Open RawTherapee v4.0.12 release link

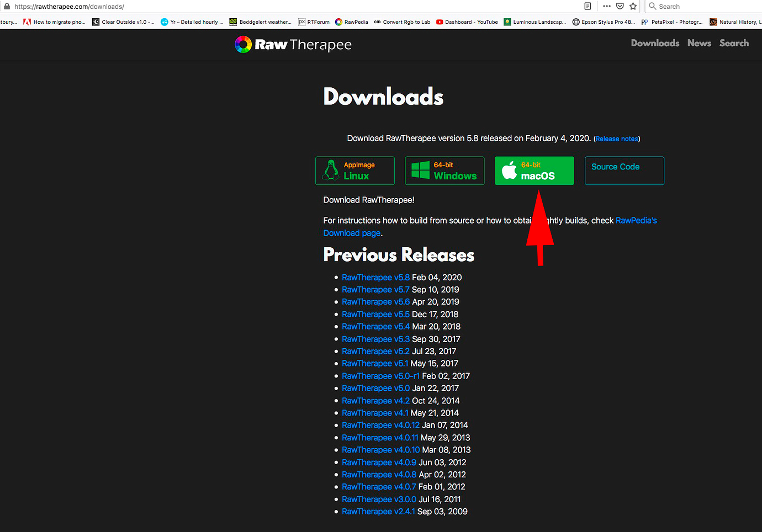[x=380, y=425]
